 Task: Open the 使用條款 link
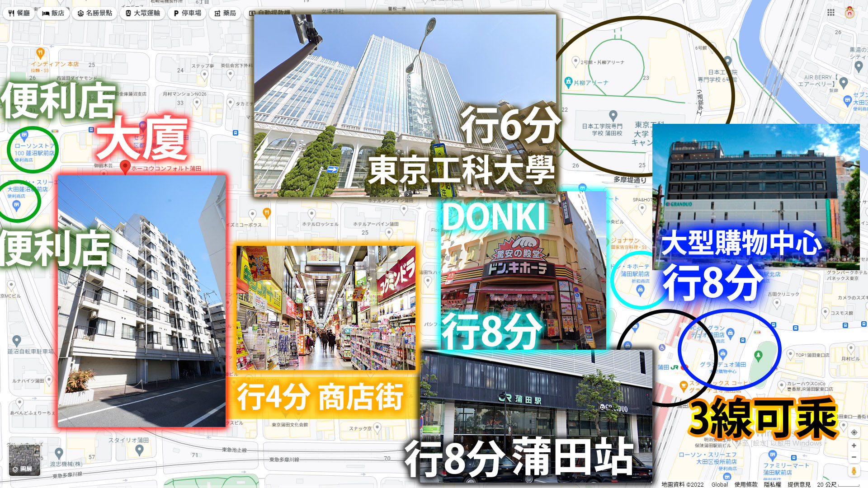[746, 484]
